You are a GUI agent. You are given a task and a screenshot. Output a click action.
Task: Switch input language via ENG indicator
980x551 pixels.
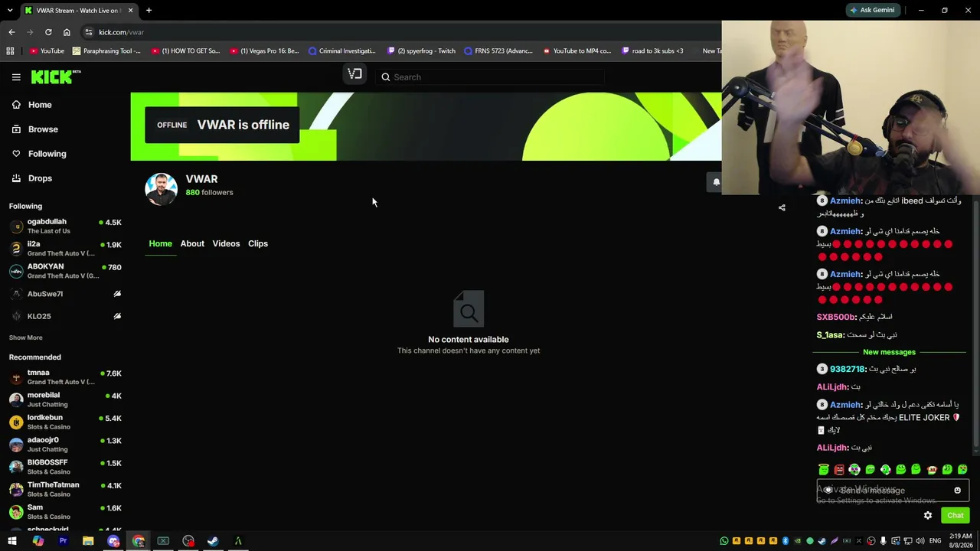[935, 541]
